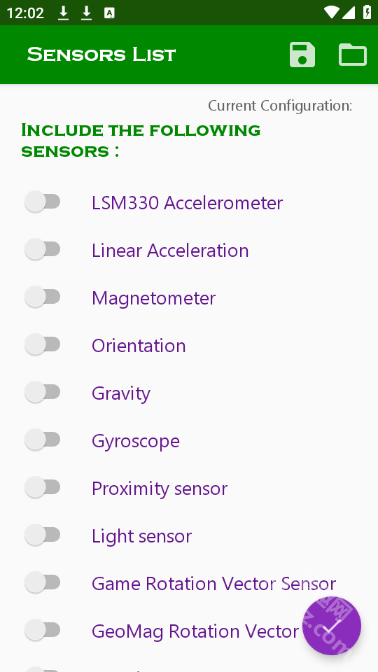Open folder icon in top bar
Screen dimensions: 378x672
353,55
